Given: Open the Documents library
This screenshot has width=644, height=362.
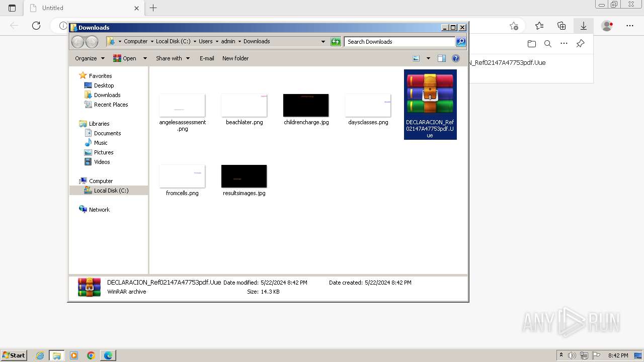Looking at the screenshot, I should tap(107, 133).
